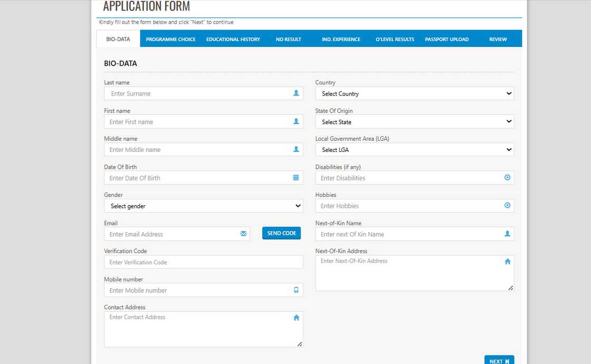Choose an option from Select gender dropdown
The image size is (591, 364).
coord(203,206)
